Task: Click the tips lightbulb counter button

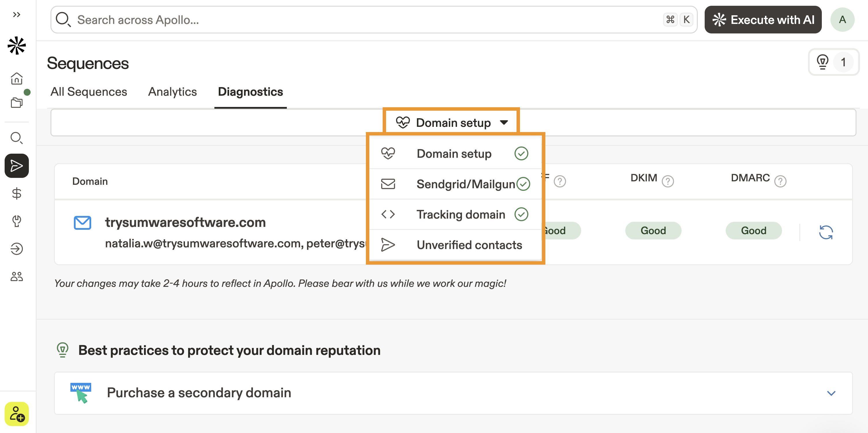Action: click(833, 62)
